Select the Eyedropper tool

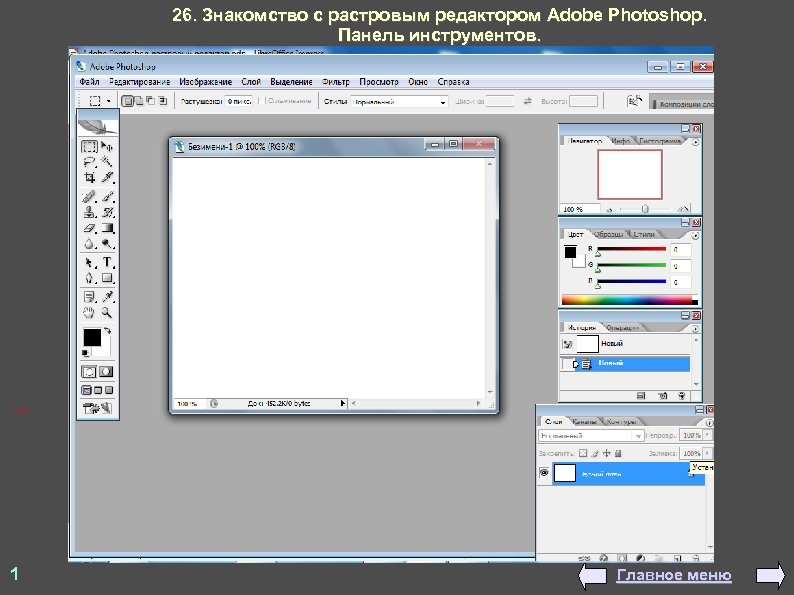point(107,297)
